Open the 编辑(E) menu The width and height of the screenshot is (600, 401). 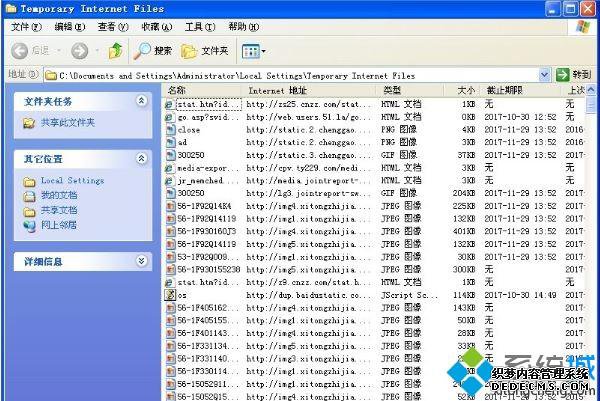[69, 27]
